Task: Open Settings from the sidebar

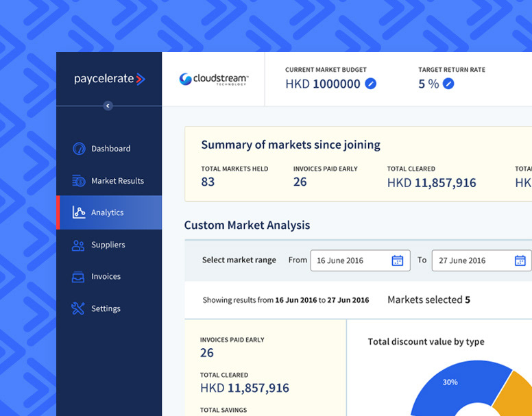Action: tap(109, 308)
